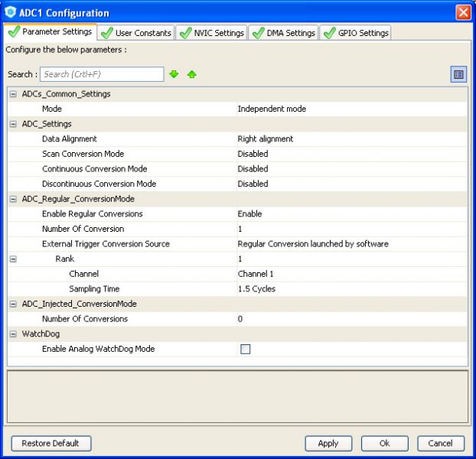
Task: Collapse the ADCs_Common_Settings group
Action: (13, 94)
